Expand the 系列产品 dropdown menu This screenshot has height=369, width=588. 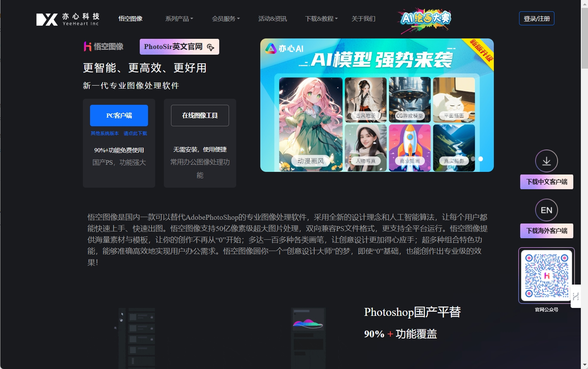pyautogui.click(x=179, y=19)
